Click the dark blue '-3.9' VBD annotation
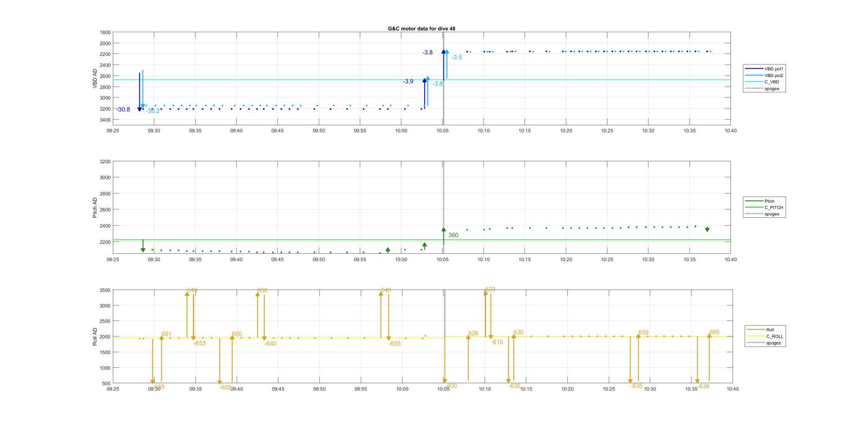The image size is (868, 430). tap(408, 81)
